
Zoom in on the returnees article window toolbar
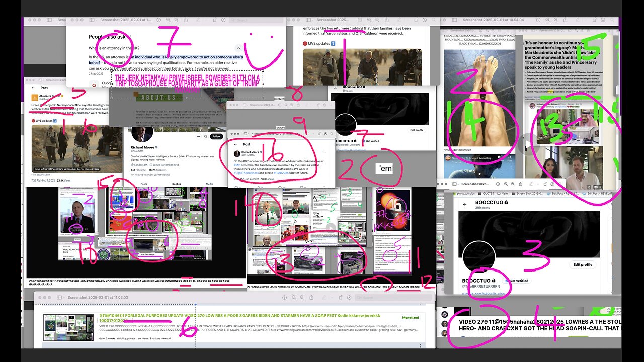click(377, 20)
